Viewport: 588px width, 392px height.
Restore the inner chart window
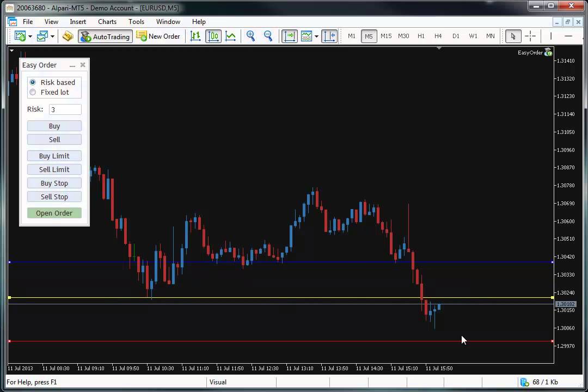568,22
